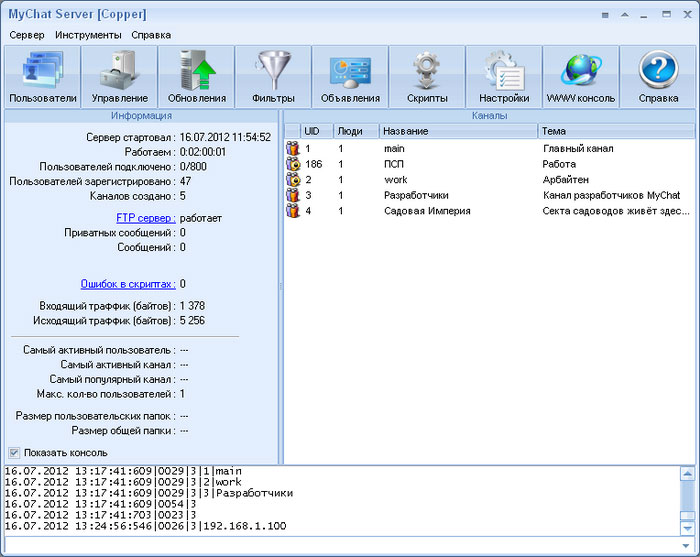This screenshot has width=700, height=557.
Task: Expand the console command input dropdown arrow
Action: [686, 546]
